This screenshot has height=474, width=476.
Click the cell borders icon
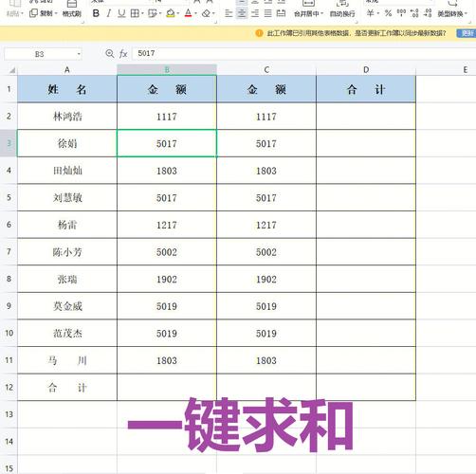tap(135, 13)
